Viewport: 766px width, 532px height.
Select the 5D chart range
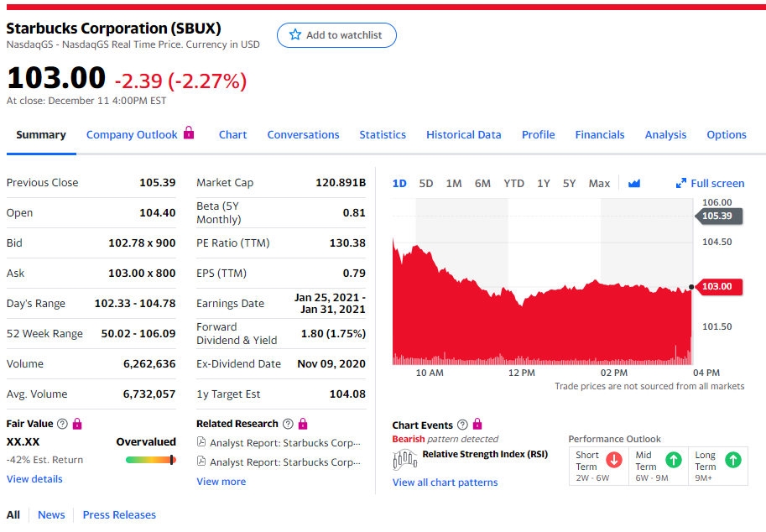click(x=426, y=183)
